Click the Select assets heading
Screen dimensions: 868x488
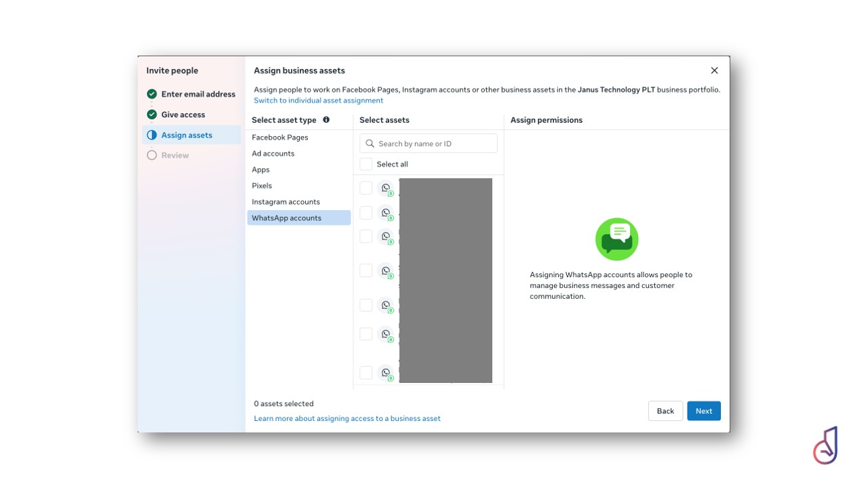[x=384, y=120]
